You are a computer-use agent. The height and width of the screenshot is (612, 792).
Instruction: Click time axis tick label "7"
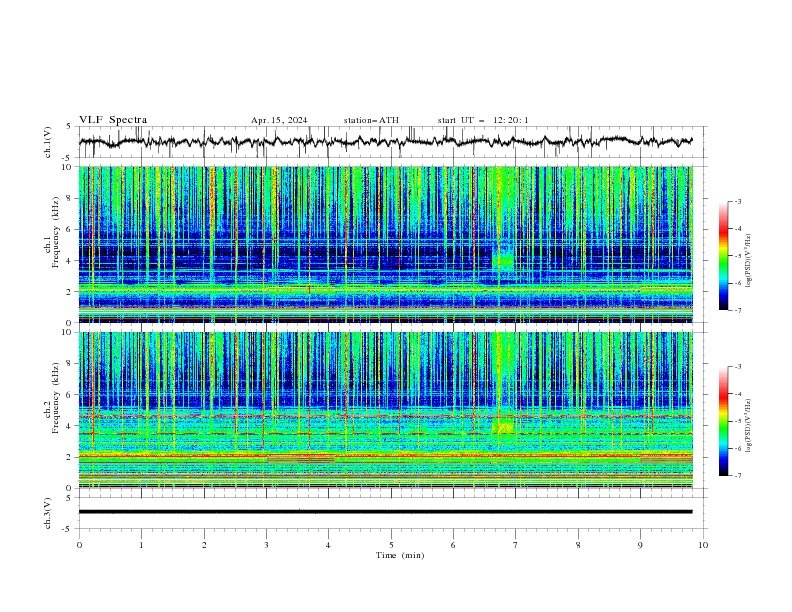click(x=516, y=545)
